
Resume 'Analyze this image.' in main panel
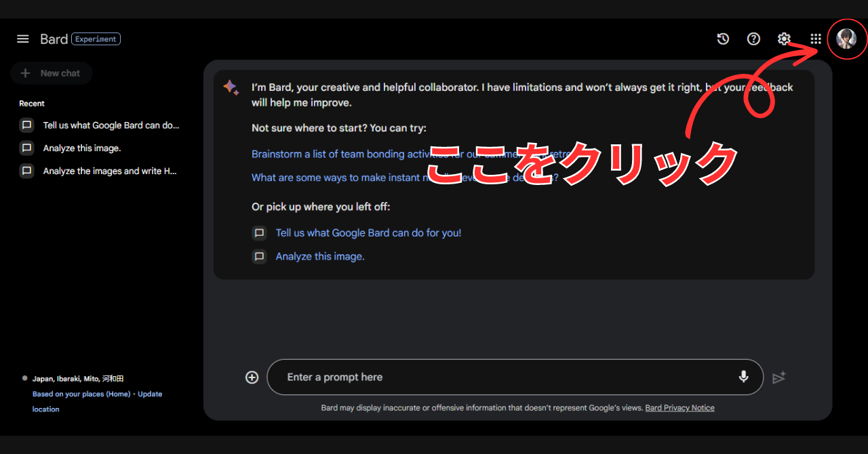320,257
